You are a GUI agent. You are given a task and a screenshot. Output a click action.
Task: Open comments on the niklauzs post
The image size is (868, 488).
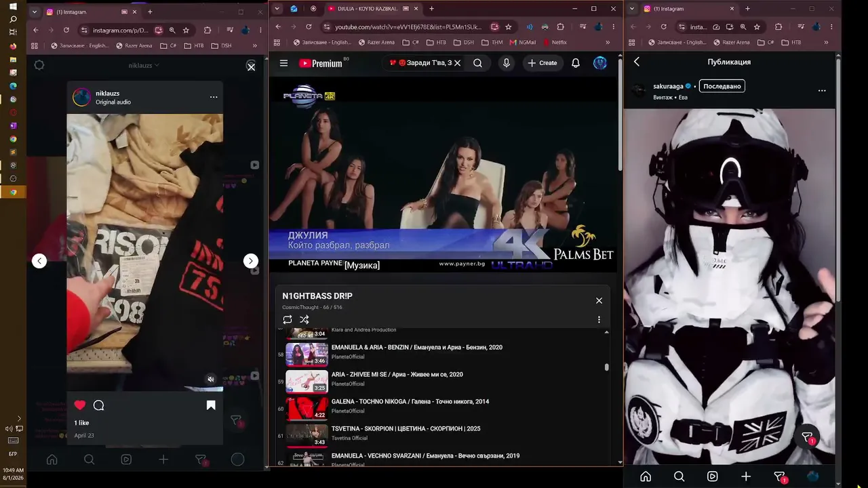[98, 405]
